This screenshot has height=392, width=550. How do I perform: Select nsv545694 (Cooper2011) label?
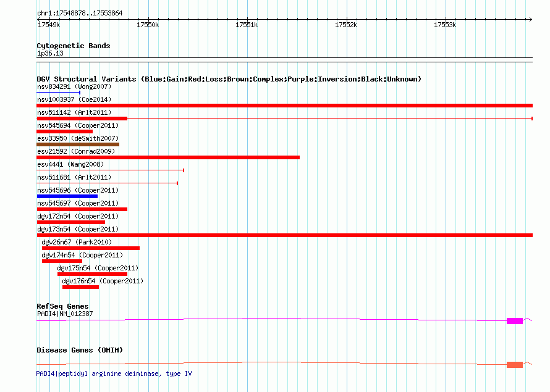(78, 125)
